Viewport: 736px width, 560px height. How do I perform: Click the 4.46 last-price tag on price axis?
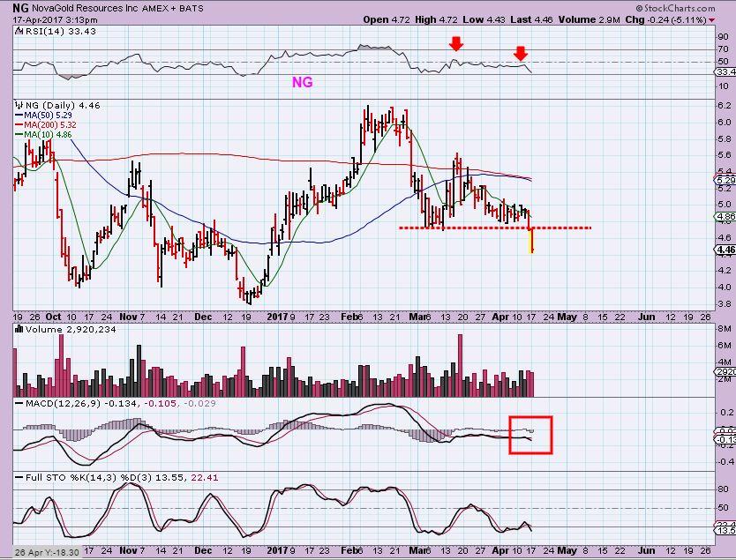(x=725, y=250)
